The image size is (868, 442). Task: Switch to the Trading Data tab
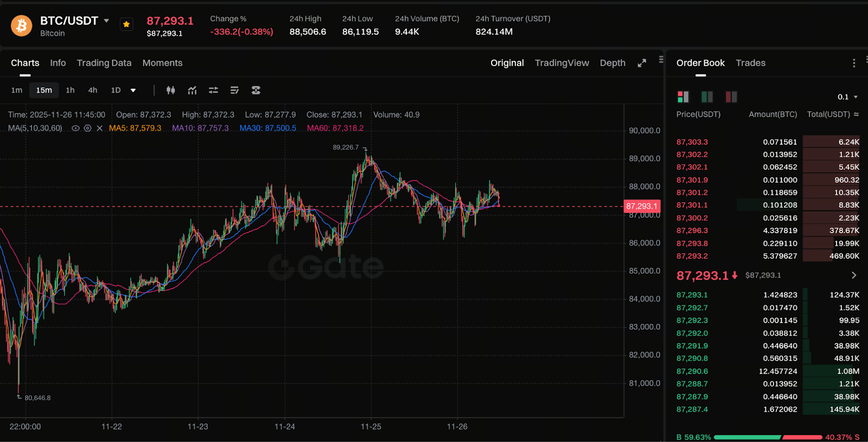[104, 63]
